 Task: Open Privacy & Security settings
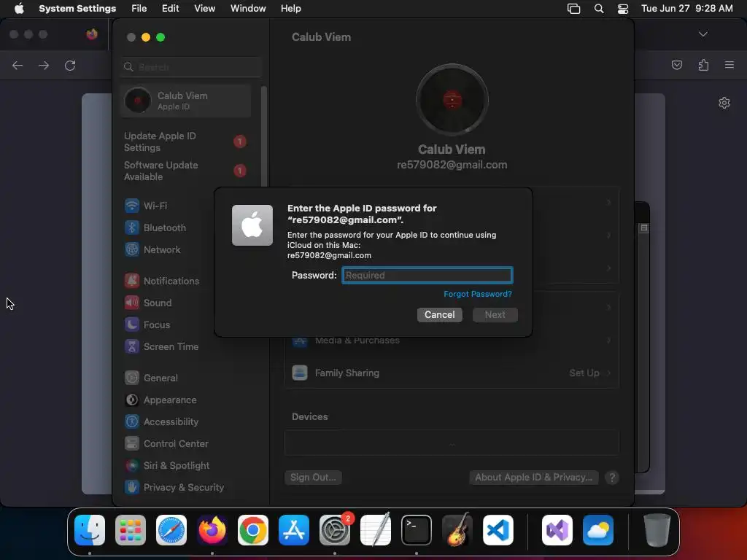pyautogui.click(x=174, y=488)
